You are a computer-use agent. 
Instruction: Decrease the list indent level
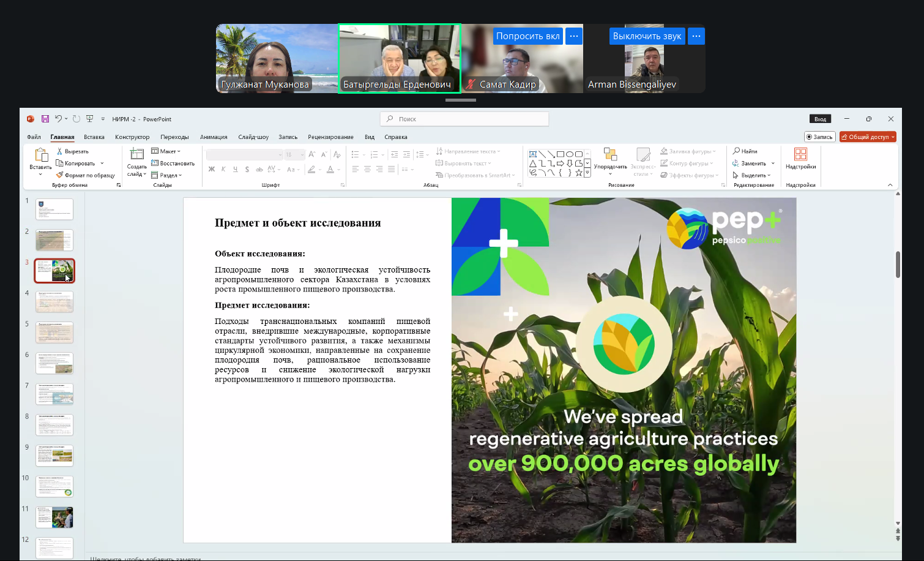(x=395, y=155)
